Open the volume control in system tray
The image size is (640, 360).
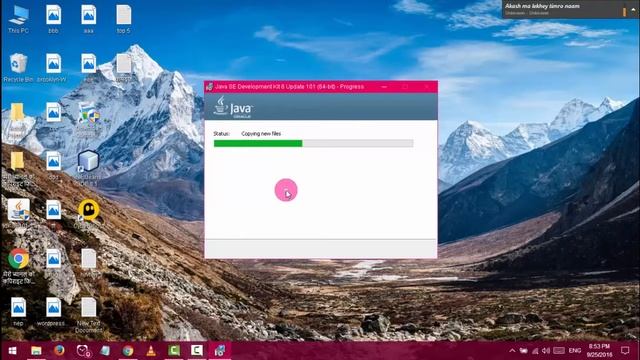(546, 351)
